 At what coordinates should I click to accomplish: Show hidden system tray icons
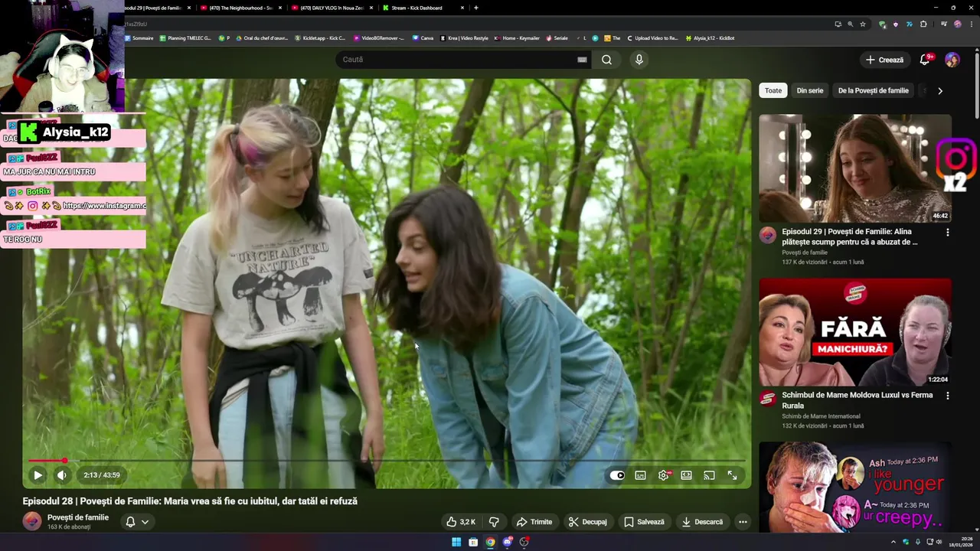[893, 542]
